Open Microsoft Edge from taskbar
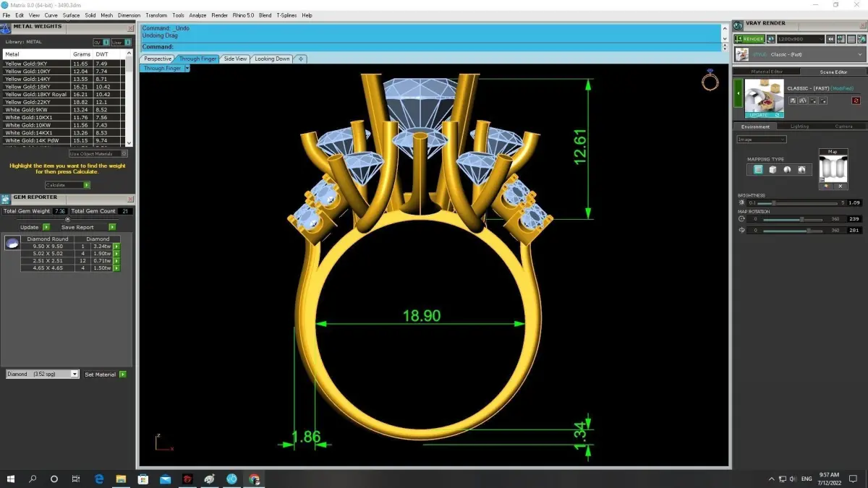Screen dimensions: 868x488 point(99,479)
